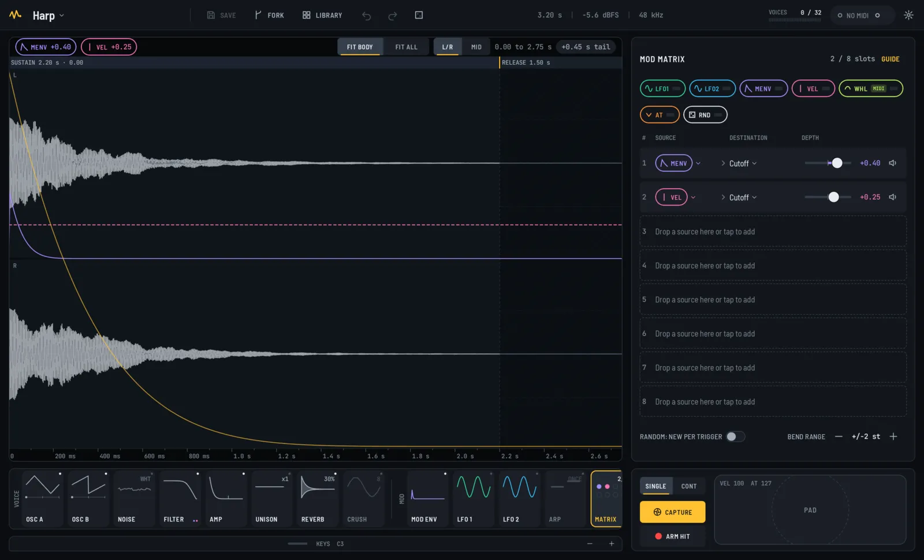Open the MOD ENV module tile
This screenshot has width=924, height=560.
[428, 499]
